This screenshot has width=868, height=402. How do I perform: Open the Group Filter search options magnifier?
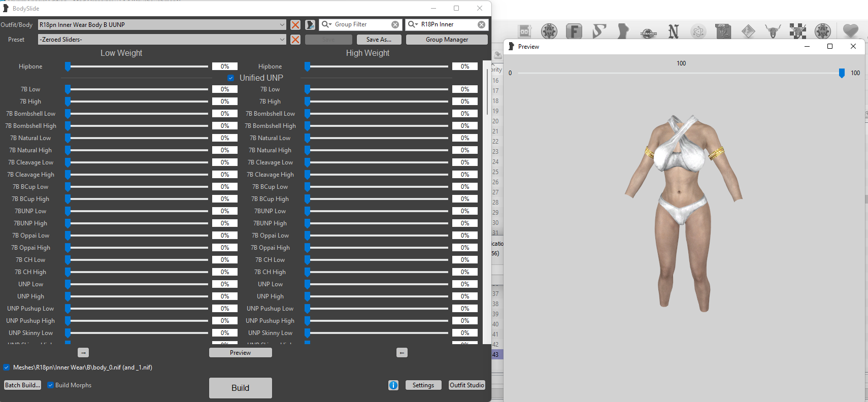tap(326, 24)
